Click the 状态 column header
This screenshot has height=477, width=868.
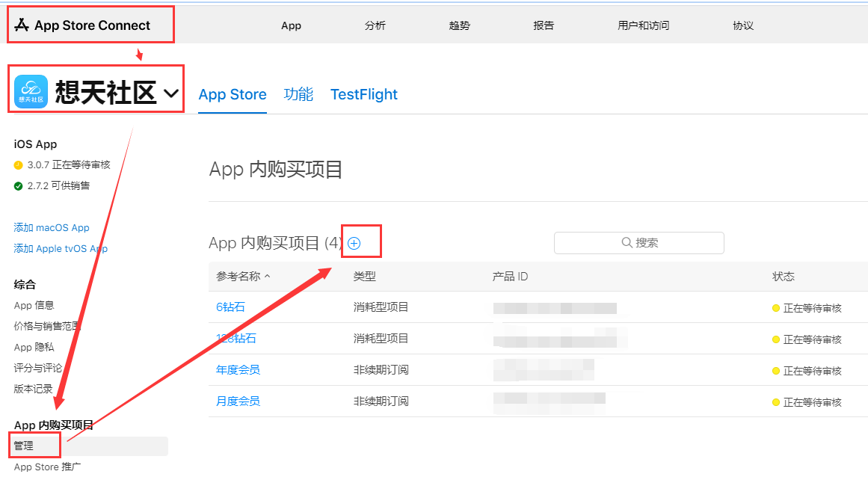[x=784, y=276]
